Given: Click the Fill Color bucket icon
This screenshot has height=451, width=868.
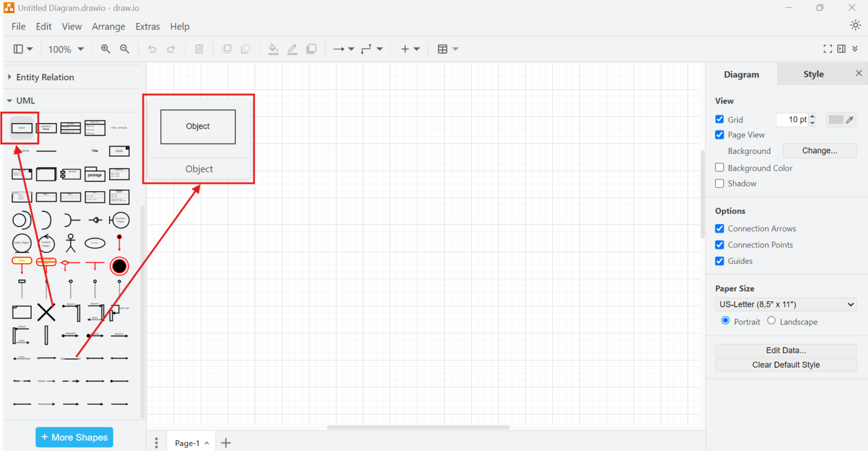Looking at the screenshot, I should click(273, 49).
